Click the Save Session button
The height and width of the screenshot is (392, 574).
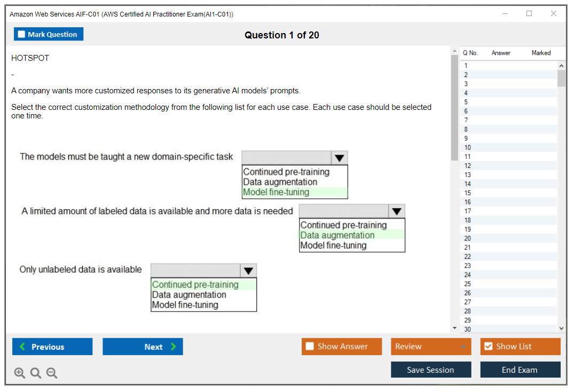click(x=431, y=370)
